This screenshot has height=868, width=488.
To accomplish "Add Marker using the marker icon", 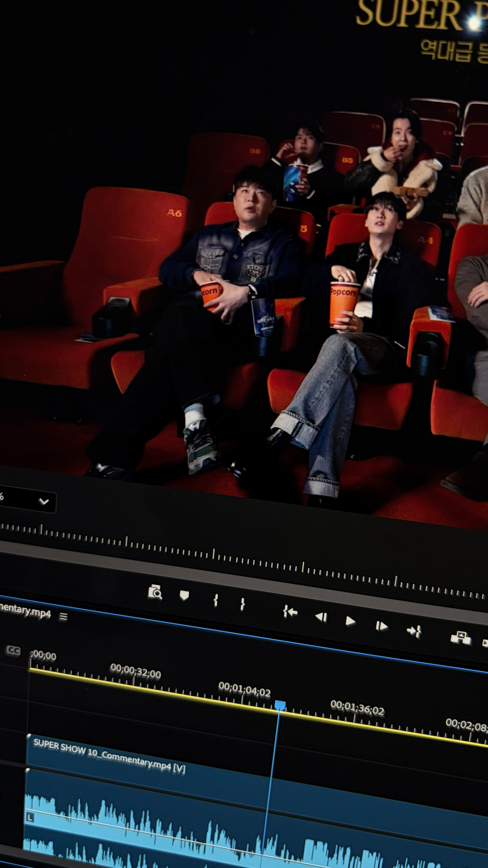I will tap(184, 595).
